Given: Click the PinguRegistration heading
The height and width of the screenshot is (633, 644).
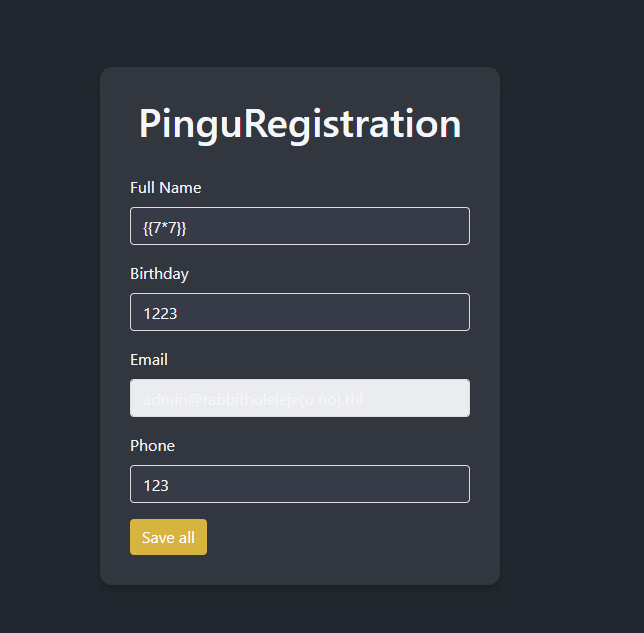Looking at the screenshot, I should pyautogui.click(x=300, y=124).
